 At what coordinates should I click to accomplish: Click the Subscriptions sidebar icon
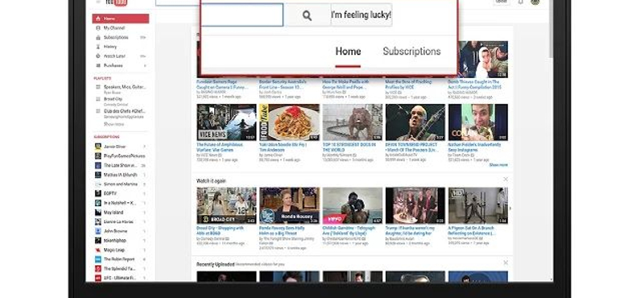pyautogui.click(x=97, y=37)
